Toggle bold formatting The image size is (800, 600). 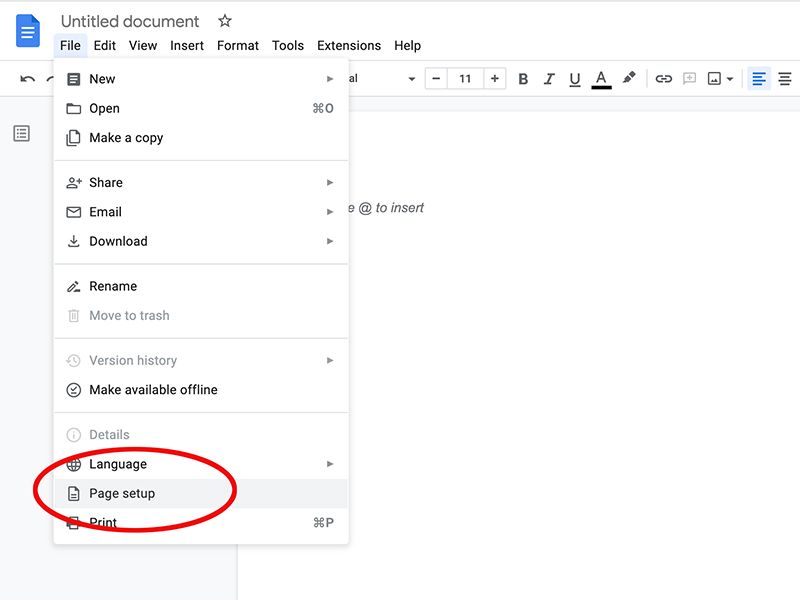pyautogui.click(x=523, y=79)
